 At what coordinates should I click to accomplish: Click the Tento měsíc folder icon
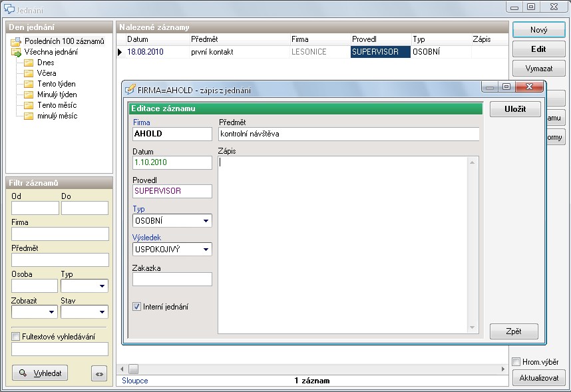coord(29,105)
